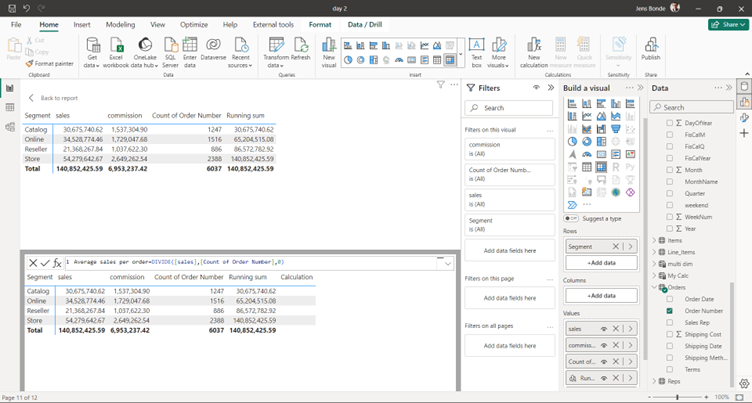Check the Sales Rep field checkbox
The height and width of the screenshot is (403, 752).
click(670, 322)
